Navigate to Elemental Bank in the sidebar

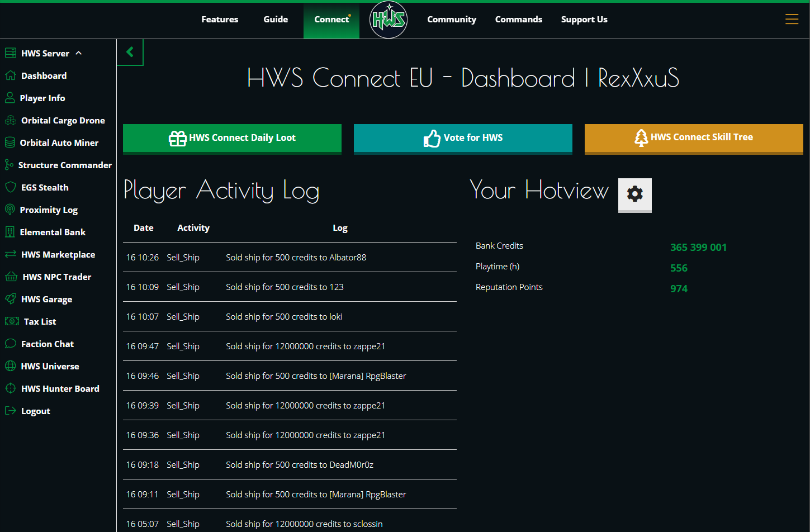53,232
